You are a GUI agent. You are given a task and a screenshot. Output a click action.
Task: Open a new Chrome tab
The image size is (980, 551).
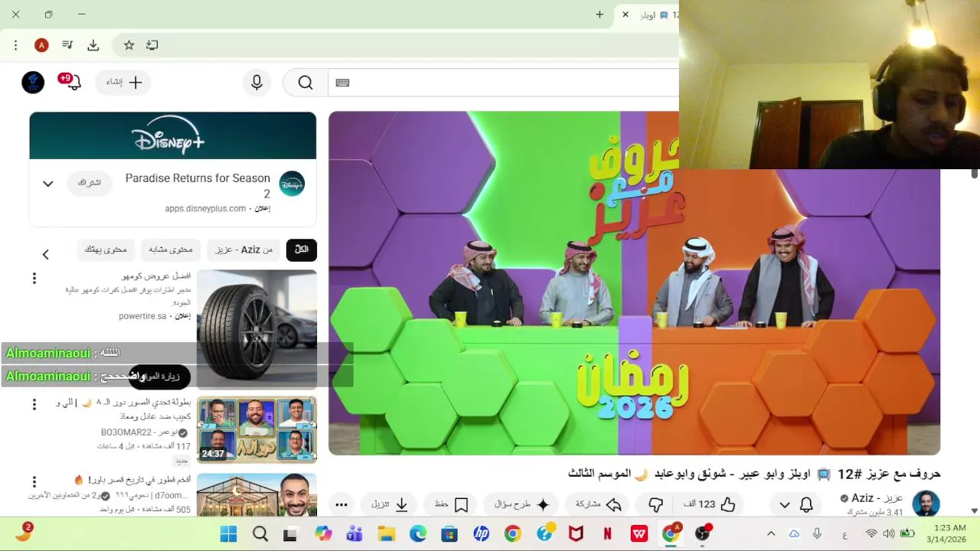599,15
